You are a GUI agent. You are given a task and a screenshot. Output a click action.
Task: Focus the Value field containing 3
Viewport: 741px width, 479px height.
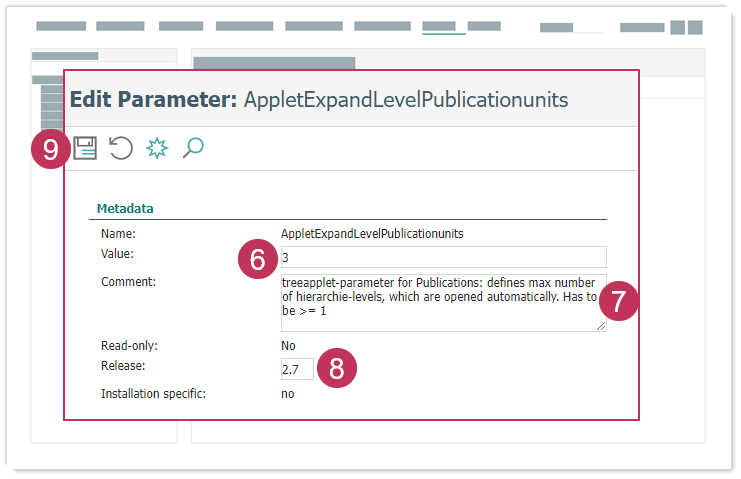tap(443, 257)
